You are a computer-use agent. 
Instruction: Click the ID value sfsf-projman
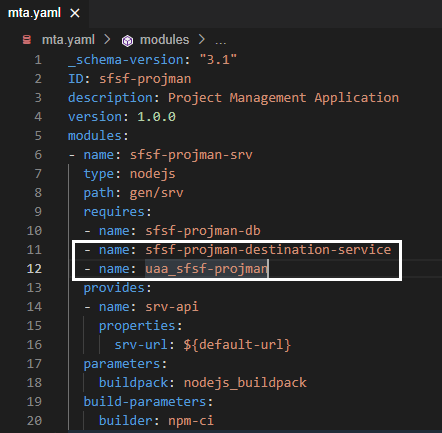tap(145, 79)
